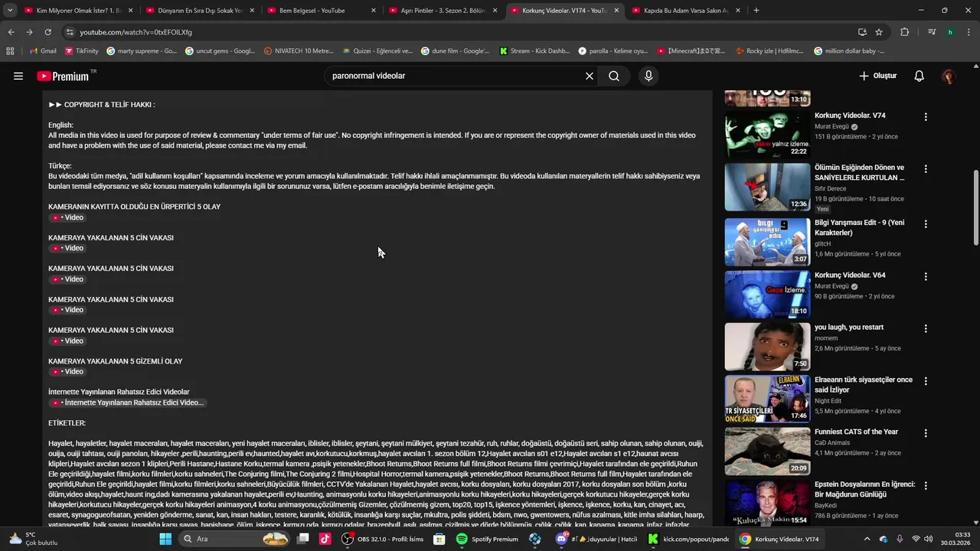This screenshot has height=551, width=980.
Task: Open options menu for you laugh, you restart
Action: (x=926, y=328)
